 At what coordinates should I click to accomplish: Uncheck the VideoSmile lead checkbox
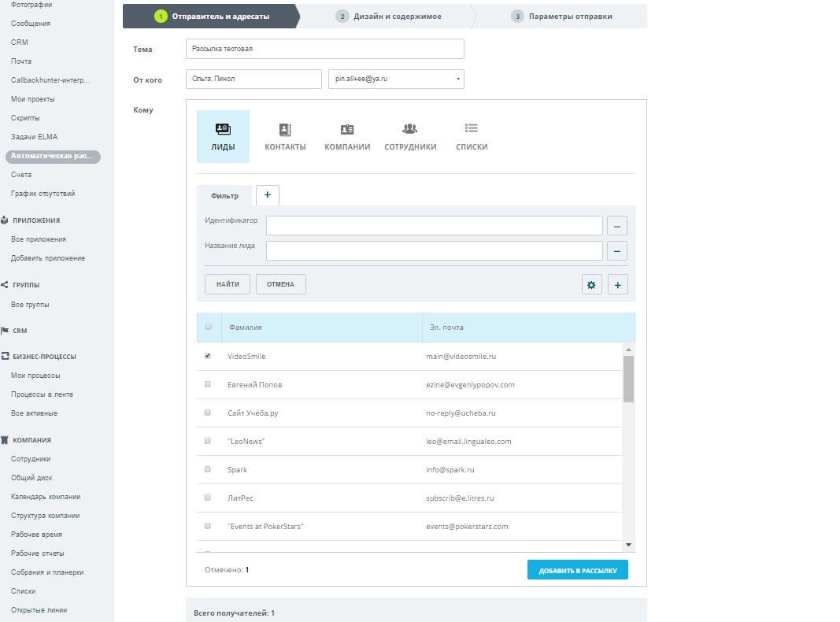coord(208,356)
